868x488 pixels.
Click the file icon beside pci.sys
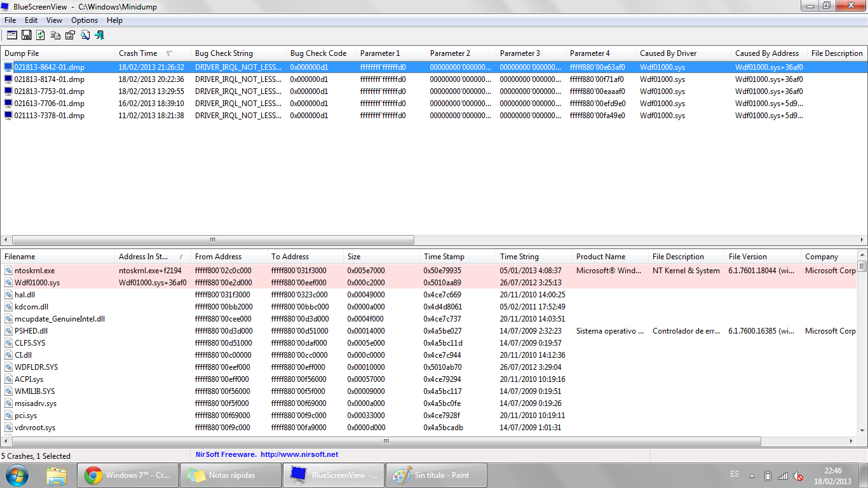pos(8,416)
